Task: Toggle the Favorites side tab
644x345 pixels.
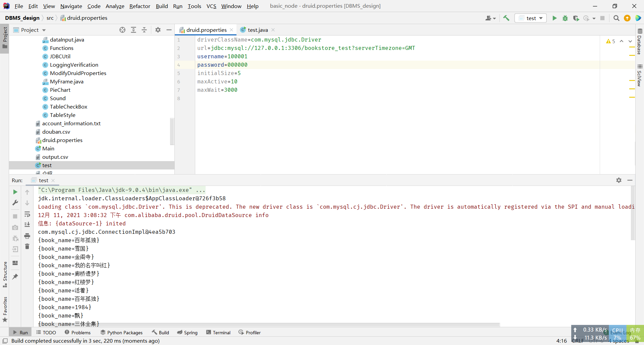Action: pyautogui.click(x=5, y=309)
